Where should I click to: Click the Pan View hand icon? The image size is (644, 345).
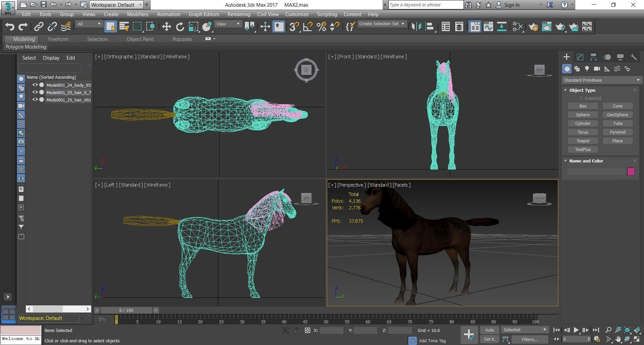coord(618,339)
